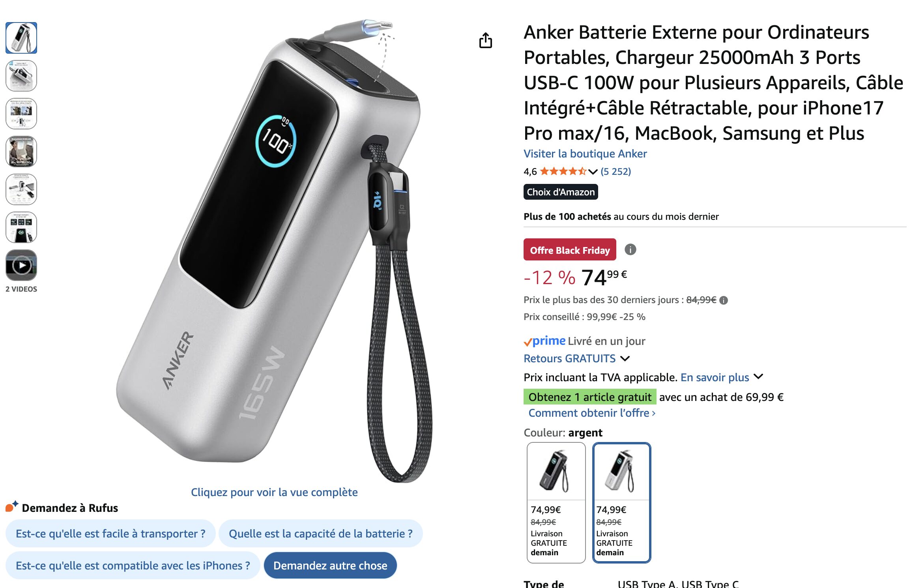This screenshot has height=588, width=913.
Task: Click the Rufus sparkle icon
Action: tap(12, 506)
